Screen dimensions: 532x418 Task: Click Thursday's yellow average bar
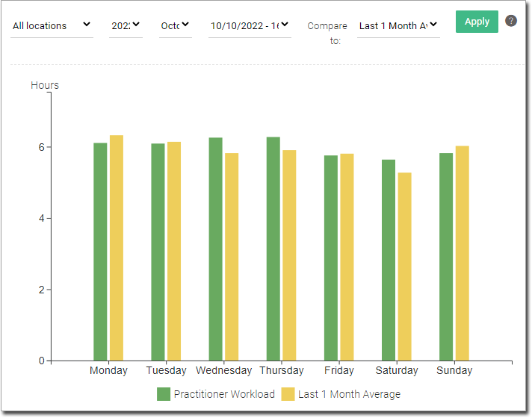click(289, 255)
